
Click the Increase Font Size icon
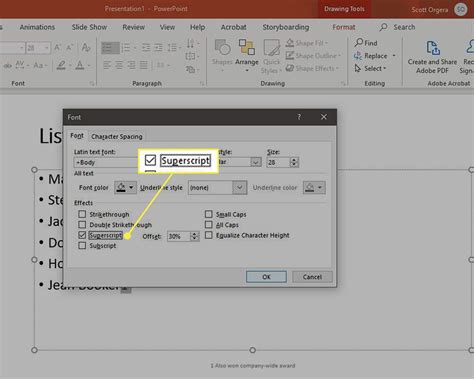point(57,47)
